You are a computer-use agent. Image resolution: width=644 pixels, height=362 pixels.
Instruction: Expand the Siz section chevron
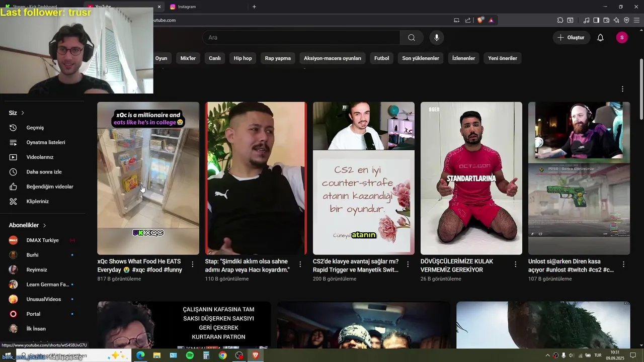pos(23,113)
